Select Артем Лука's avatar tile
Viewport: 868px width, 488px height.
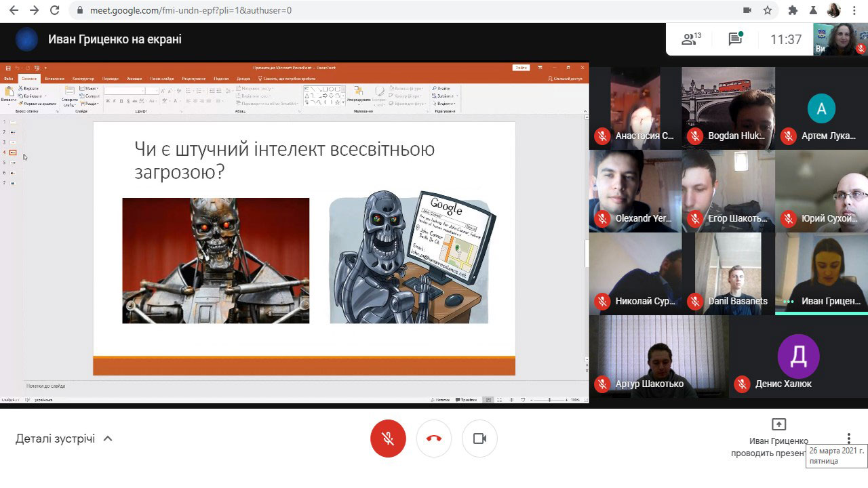pos(822,108)
